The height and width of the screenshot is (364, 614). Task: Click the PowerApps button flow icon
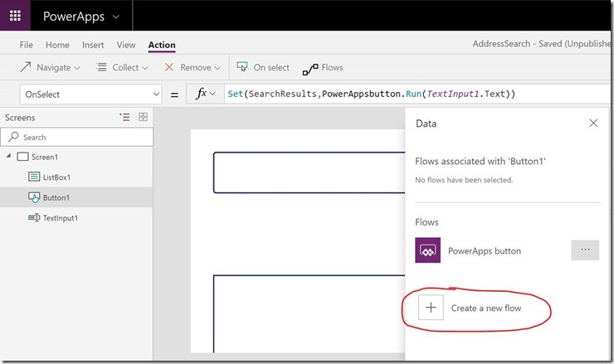[427, 250]
